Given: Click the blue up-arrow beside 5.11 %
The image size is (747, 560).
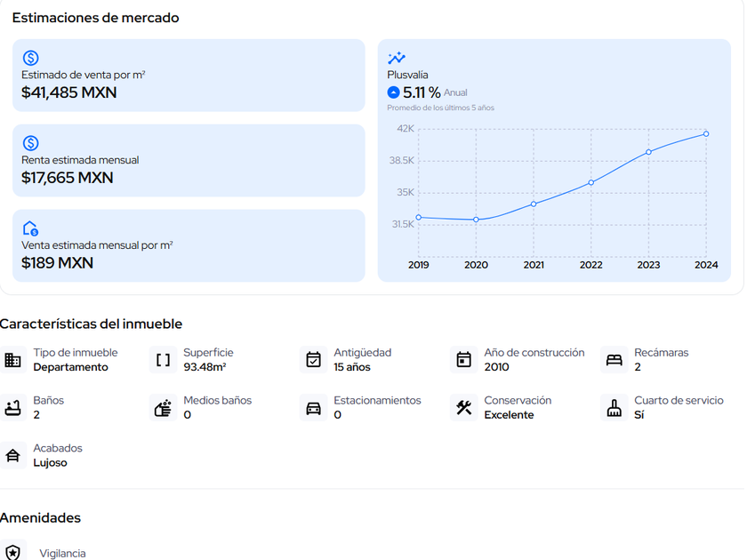Looking at the screenshot, I should (393, 92).
